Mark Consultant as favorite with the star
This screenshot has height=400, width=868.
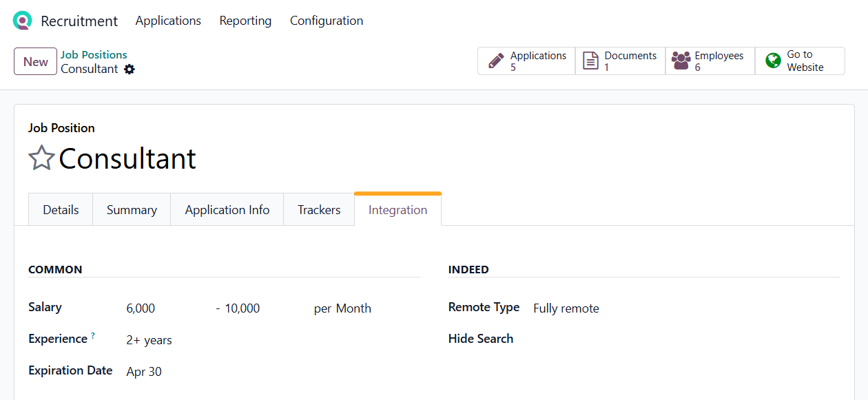(41, 158)
